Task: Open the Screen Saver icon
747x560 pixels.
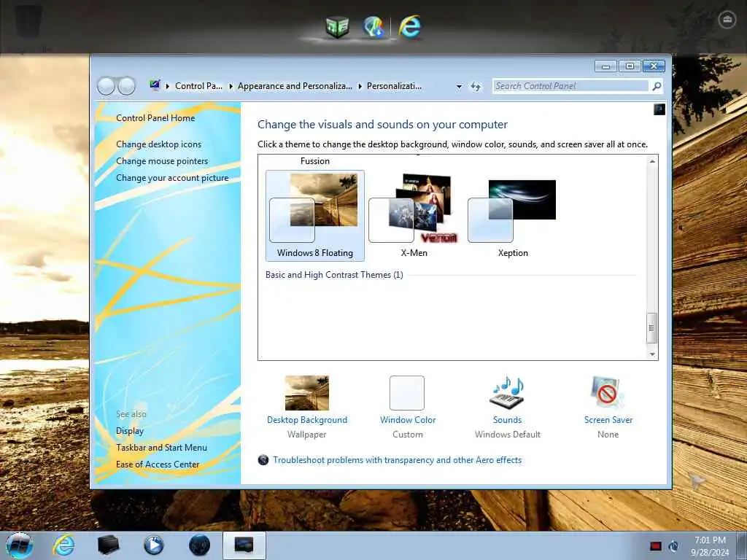Action: pyautogui.click(x=607, y=393)
